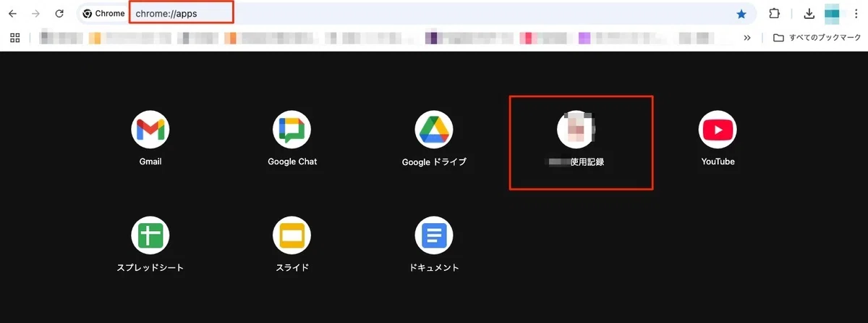Launch the YouTube app icon

click(718, 130)
